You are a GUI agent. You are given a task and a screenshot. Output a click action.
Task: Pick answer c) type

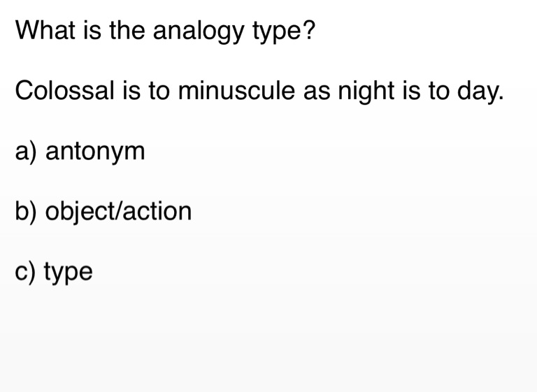coord(53,272)
